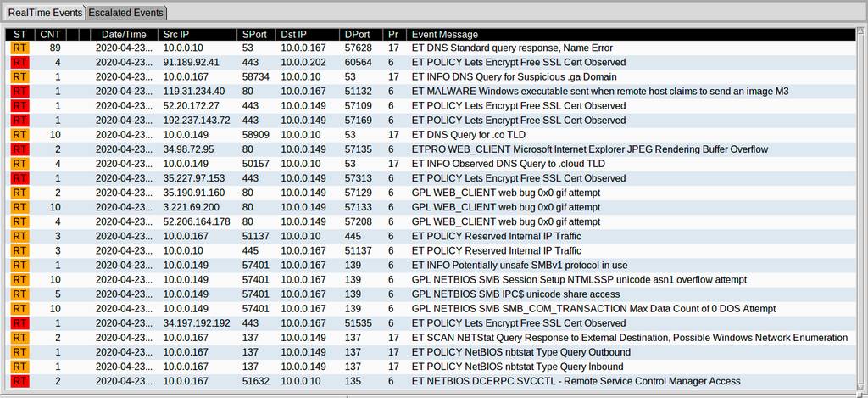Select the SMB IPC$ unicode share access row
The width and height of the screenshot is (868, 398).
pyautogui.click(x=430, y=294)
